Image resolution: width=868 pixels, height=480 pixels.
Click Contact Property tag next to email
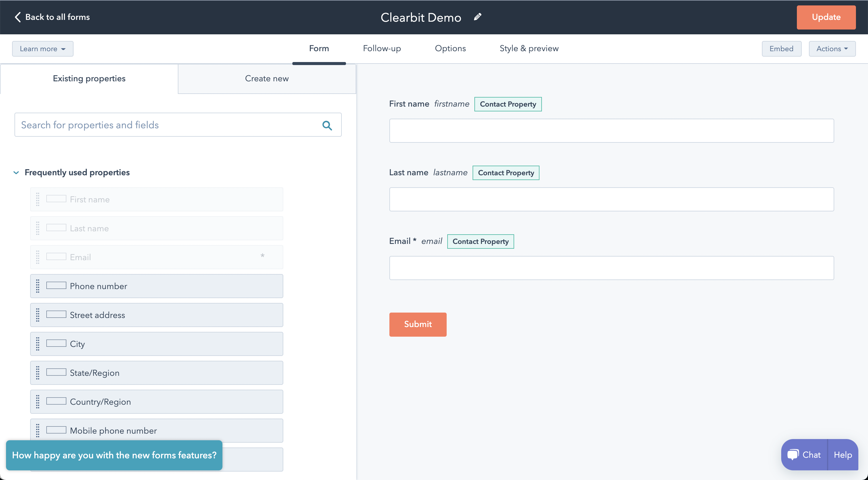pos(480,242)
